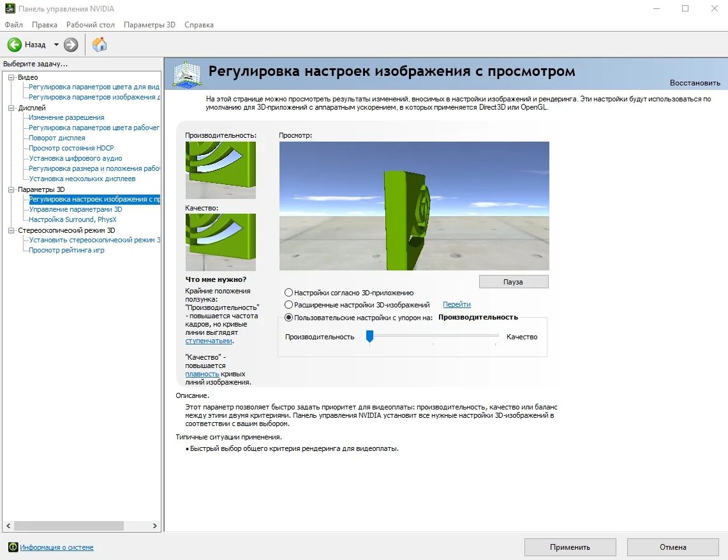Click the ступенчатыми help link
This screenshot has height=560, width=728.
click(x=209, y=341)
